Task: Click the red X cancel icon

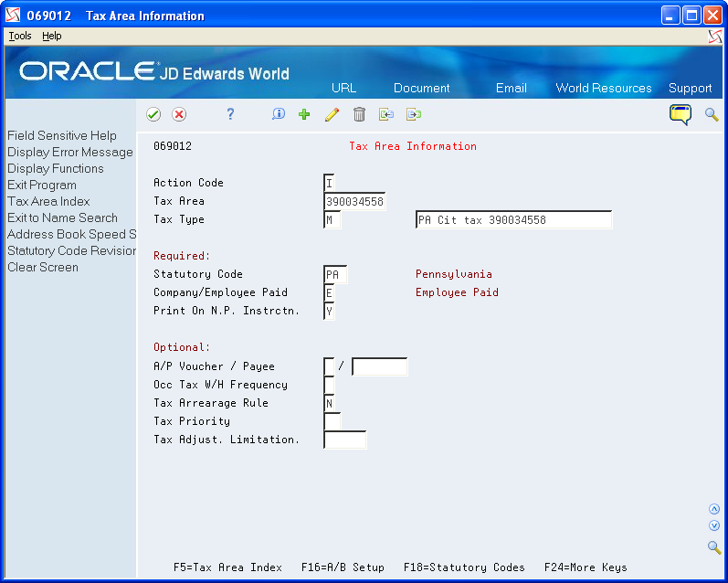Action: click(x=179, y=114)
